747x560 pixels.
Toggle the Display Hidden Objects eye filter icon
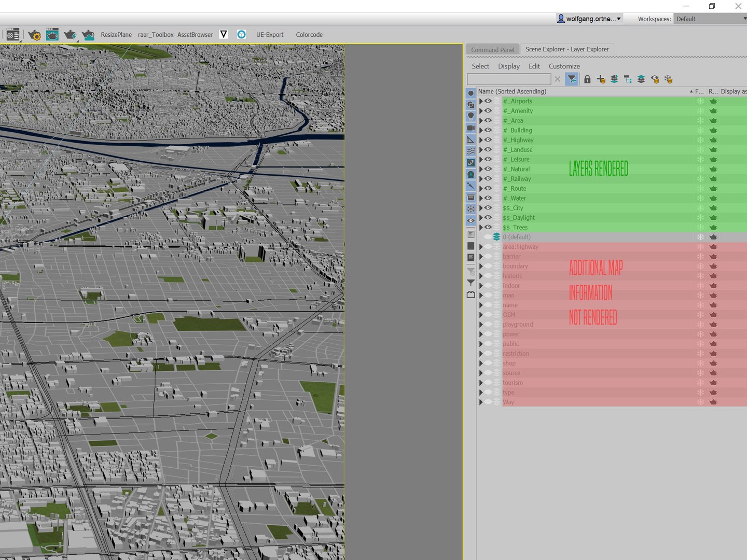tap(471, 220)
